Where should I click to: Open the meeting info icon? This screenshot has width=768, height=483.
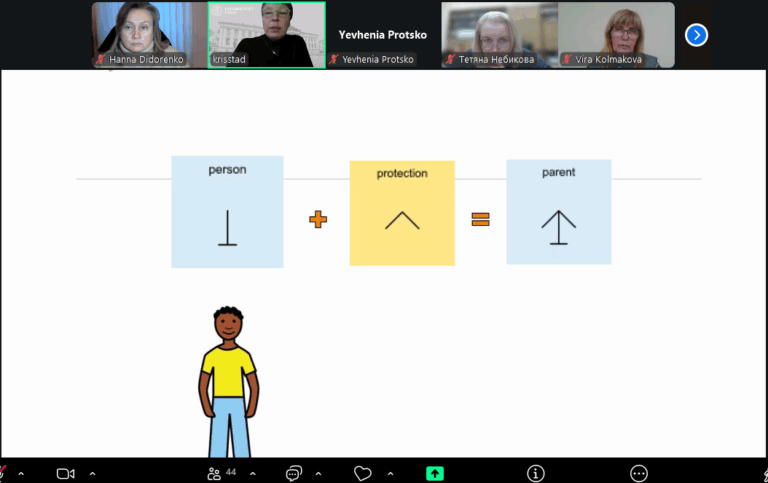pos(536,473)
